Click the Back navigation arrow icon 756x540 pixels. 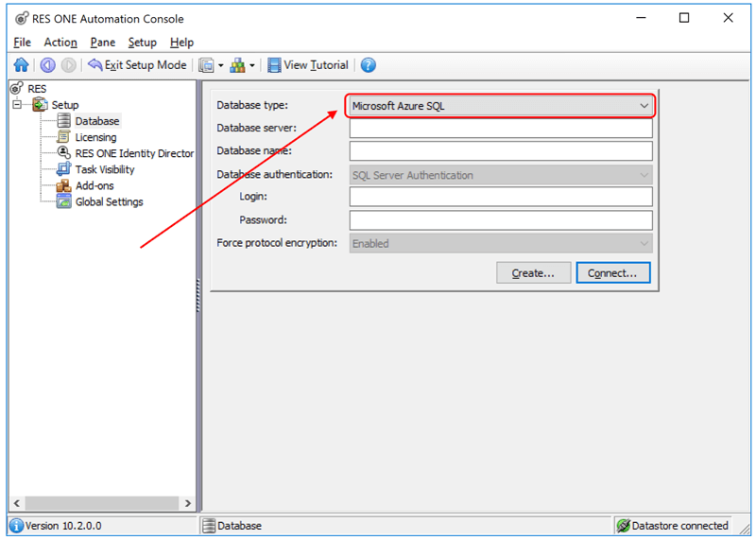(x=48, y=64)
